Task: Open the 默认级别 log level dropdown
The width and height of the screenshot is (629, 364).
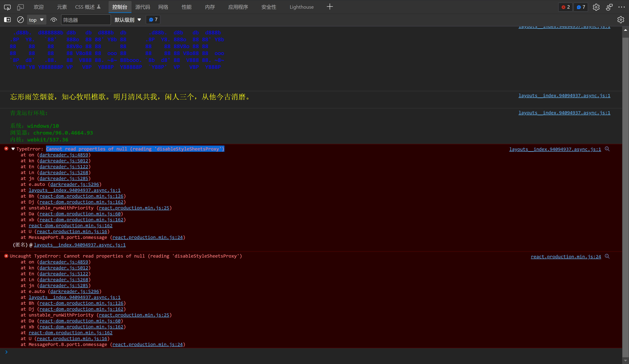Action: (x=128, y=19)
